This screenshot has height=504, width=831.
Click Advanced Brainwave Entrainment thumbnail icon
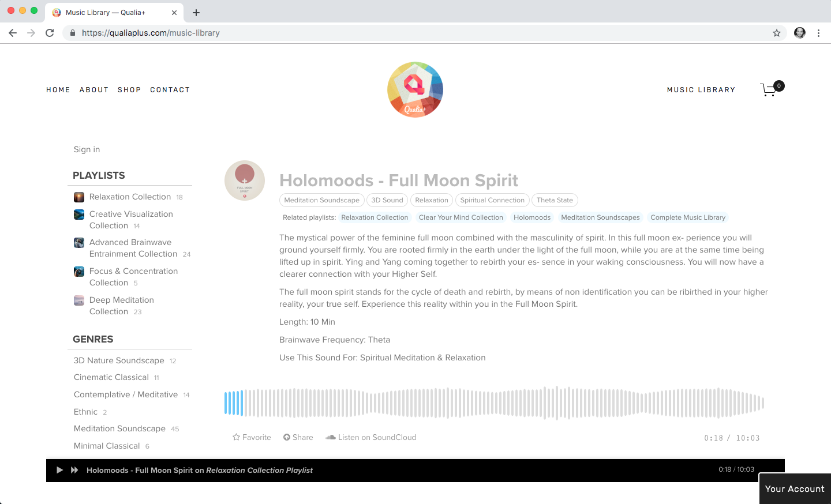(79, 243)
